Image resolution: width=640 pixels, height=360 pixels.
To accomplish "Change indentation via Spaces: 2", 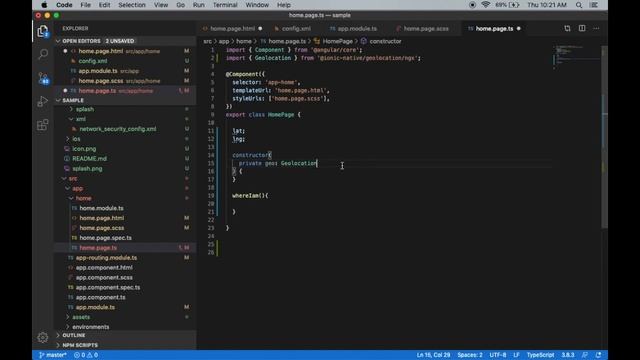I will tap(470, 355).
